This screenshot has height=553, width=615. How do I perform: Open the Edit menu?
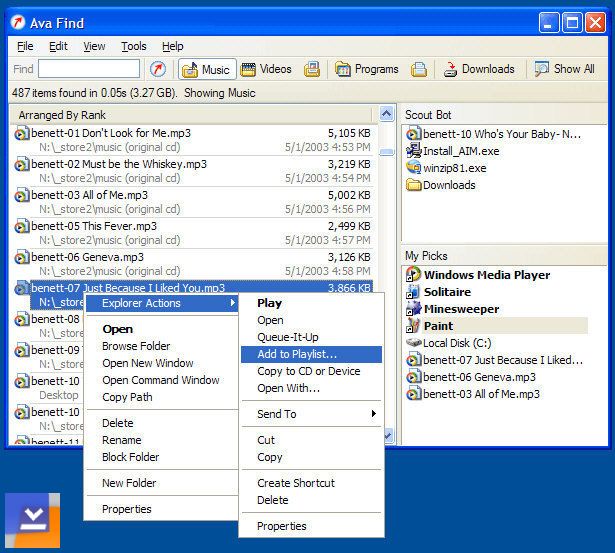coord(58,46)
